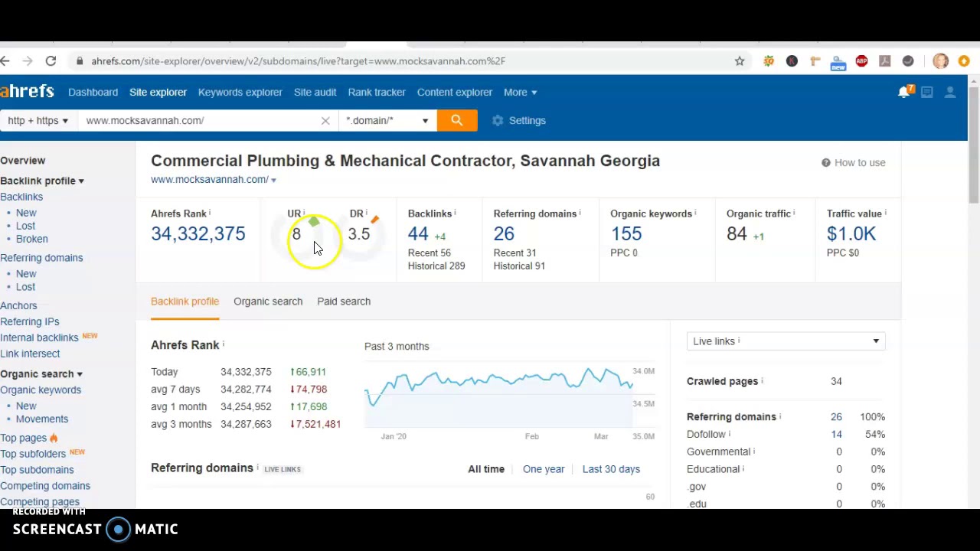Screen dimensions: 980x551
Task: Open Content explorer in the top navigation
Action: tap(455, 92)
